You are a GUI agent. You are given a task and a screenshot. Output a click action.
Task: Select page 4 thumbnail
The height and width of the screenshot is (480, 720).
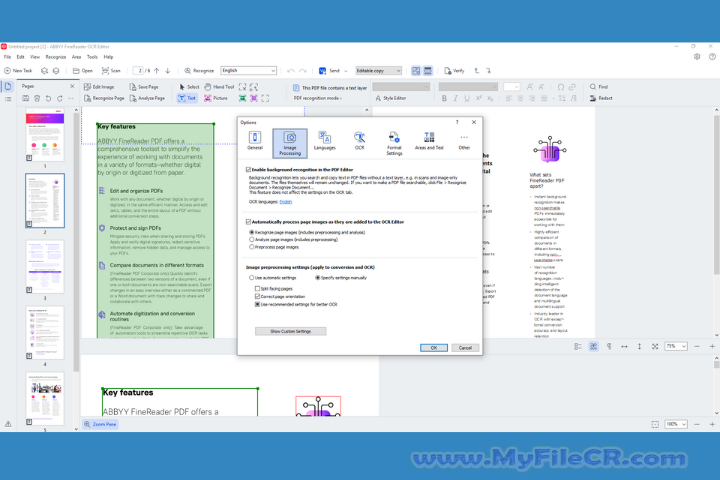click(x=45, y=333)
